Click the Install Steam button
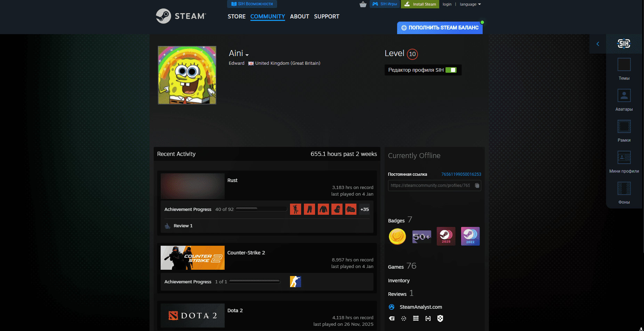Screen dimensions: 644x331 coord(420,4)
